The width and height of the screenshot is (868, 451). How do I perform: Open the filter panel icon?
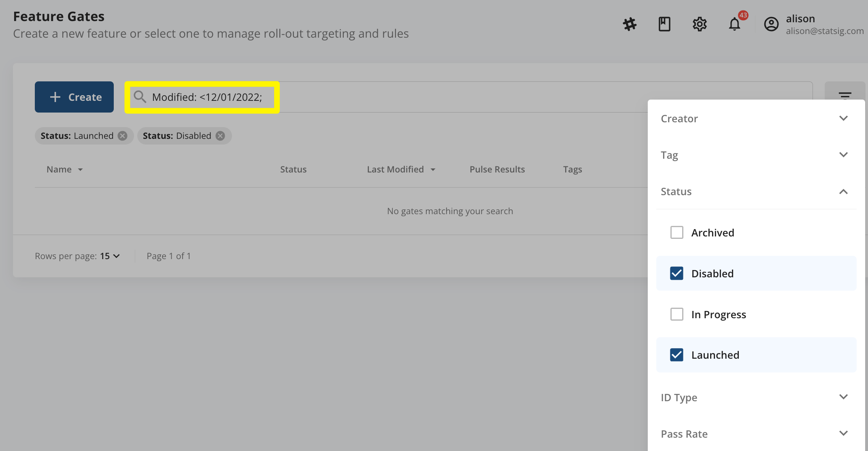tap(845, 96)
